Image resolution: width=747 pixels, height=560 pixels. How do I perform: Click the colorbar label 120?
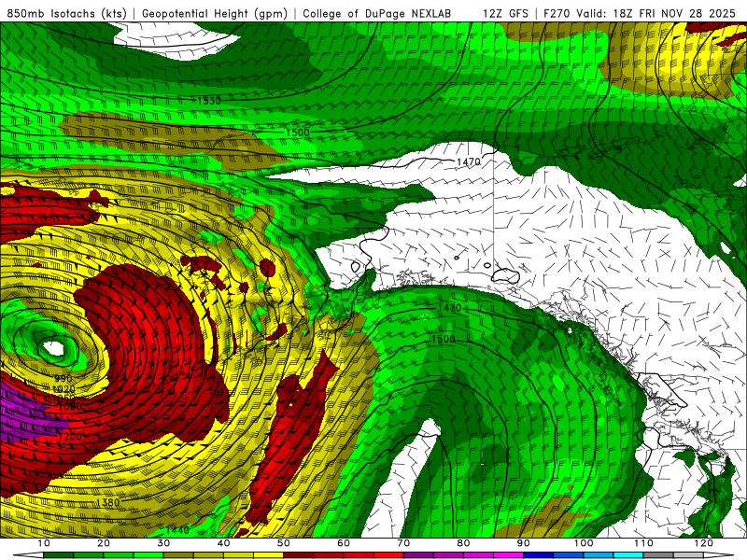click(x=704, y=543)
